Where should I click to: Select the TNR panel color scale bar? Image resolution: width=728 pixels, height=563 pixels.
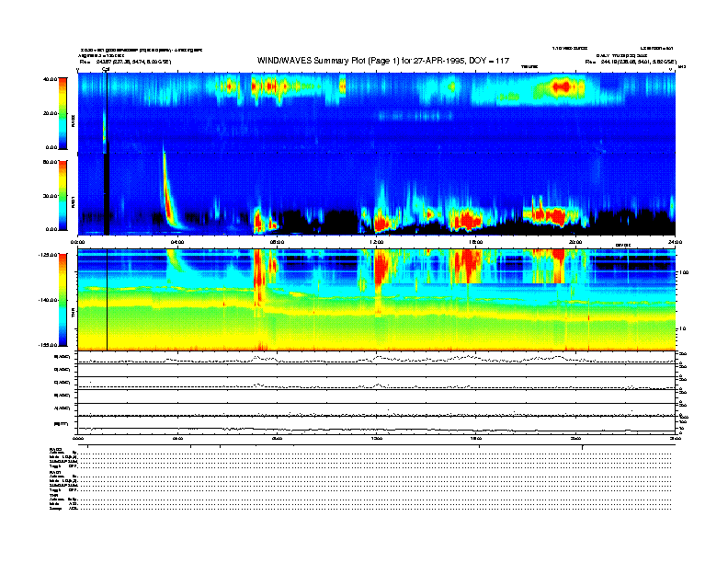tap(63, 300)
